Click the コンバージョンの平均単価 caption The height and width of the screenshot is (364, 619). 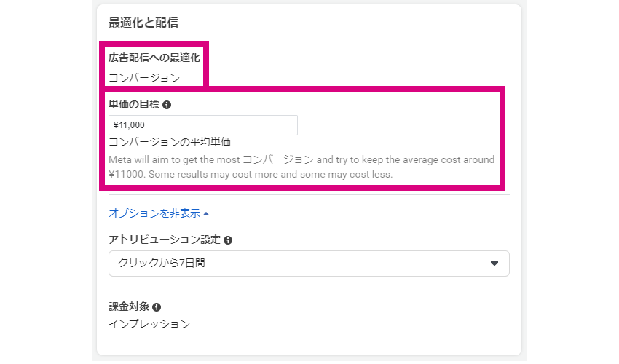click(170, 142)
